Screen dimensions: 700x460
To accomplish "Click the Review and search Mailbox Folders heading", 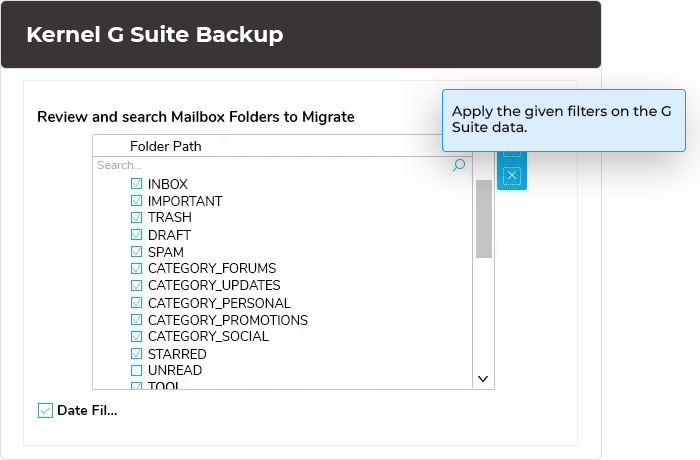I will click(196, 117).
